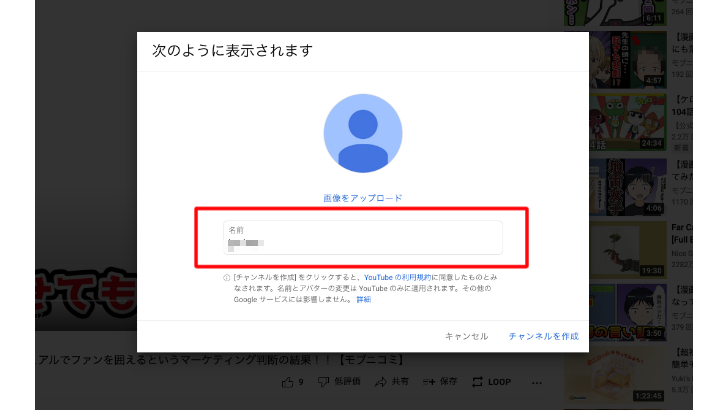Click the 共有 share button

(392, 382)
